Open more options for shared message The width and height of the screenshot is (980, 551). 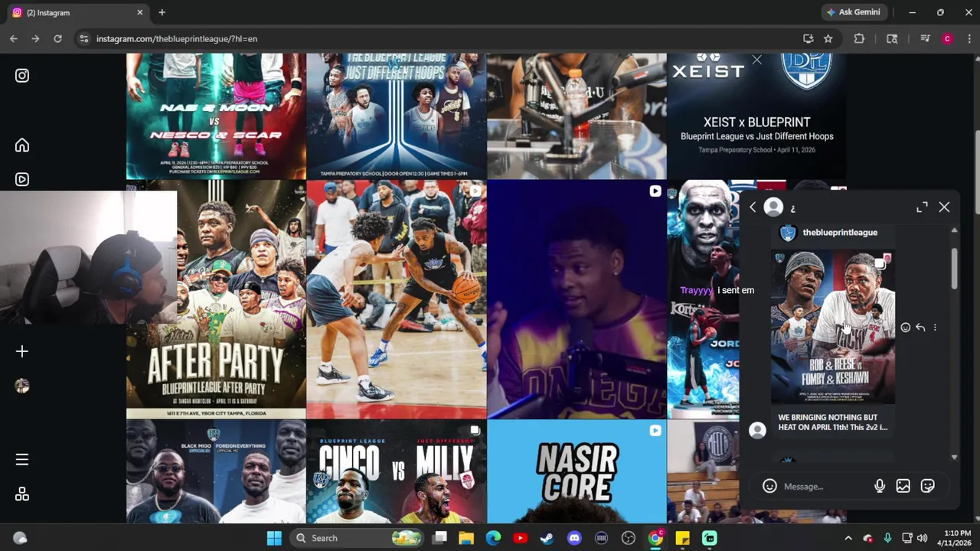tap(935, 328)
